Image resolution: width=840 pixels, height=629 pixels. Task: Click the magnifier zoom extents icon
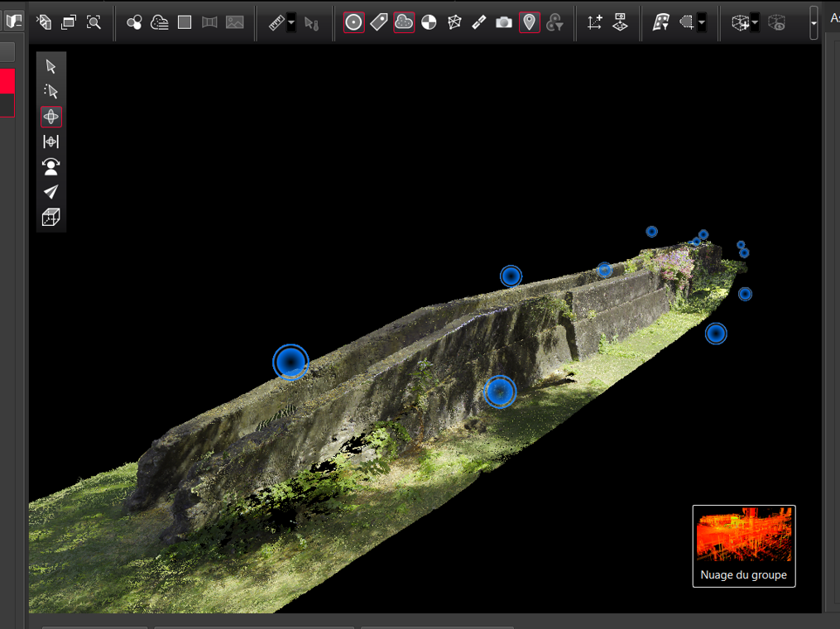94,22
